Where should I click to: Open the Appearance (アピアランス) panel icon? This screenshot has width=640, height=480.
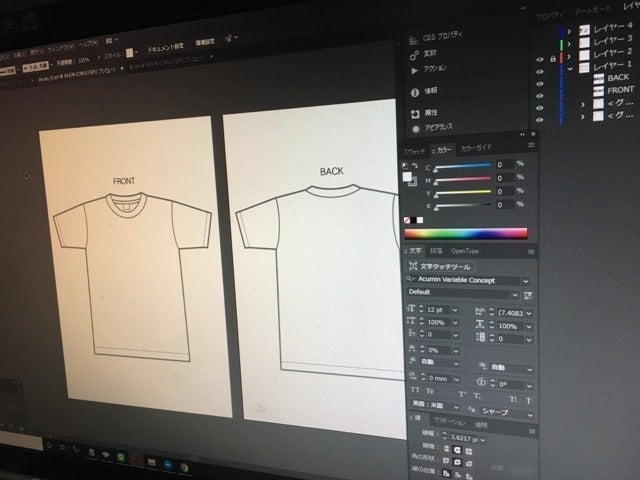(415, 129)
